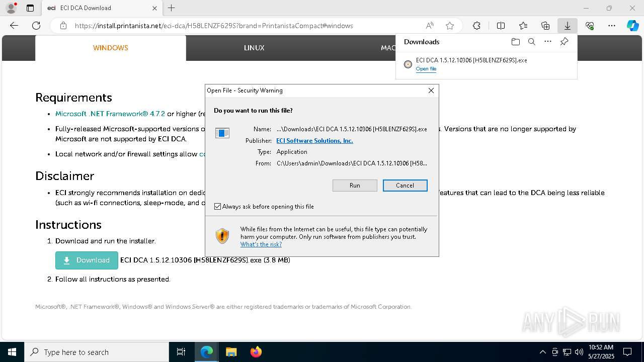Open browser Extensions icon
Screen dimensions: 644x362
(476, 26)
